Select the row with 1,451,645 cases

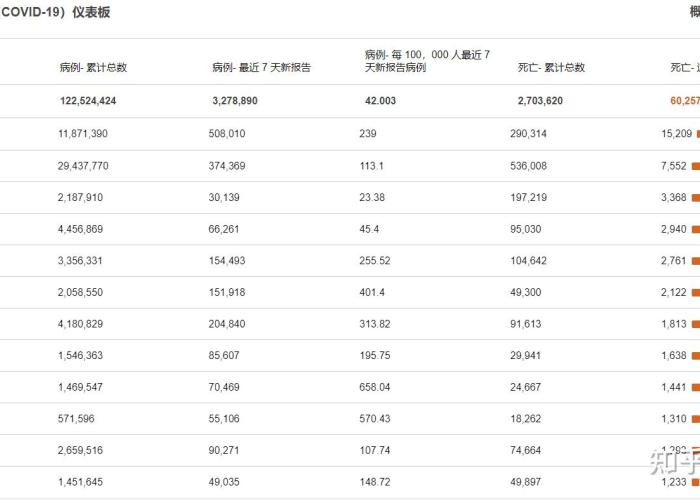click(x=350, y=482)
